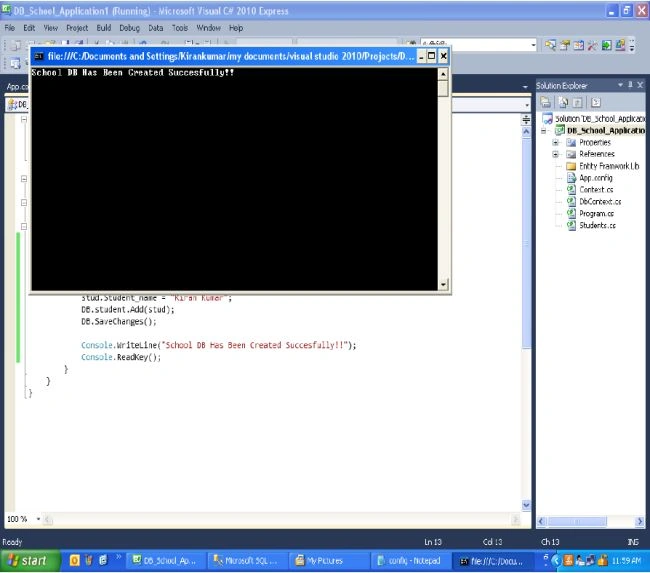Open the Build menu
The width and height of the screenshot is (650, 573).
(x=104, y=28)
